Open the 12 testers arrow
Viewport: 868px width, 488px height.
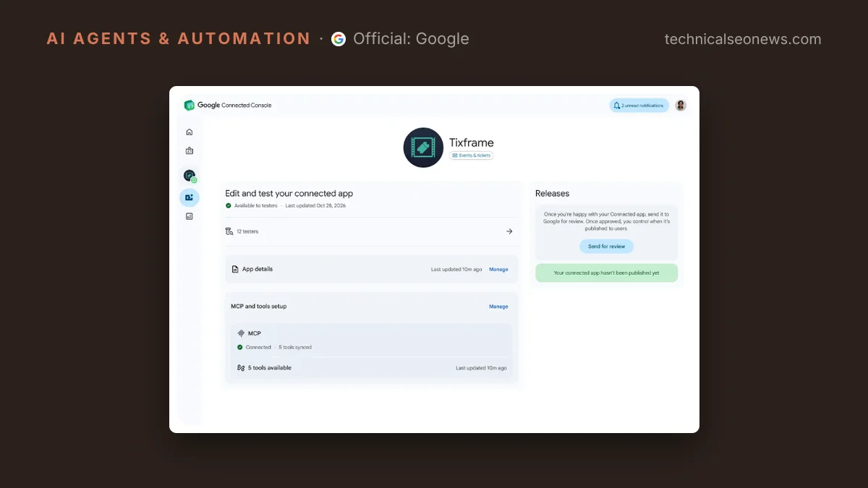tap(509, 231)
